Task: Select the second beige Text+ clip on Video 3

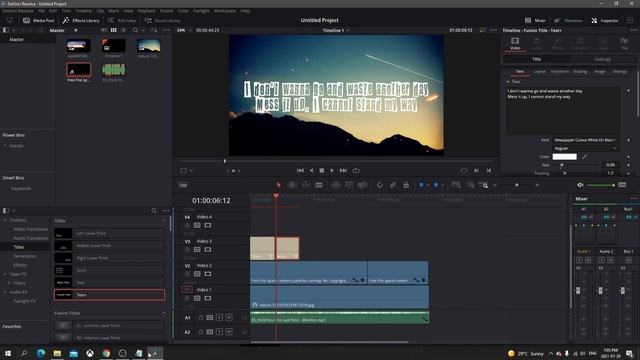Action: 287,248
